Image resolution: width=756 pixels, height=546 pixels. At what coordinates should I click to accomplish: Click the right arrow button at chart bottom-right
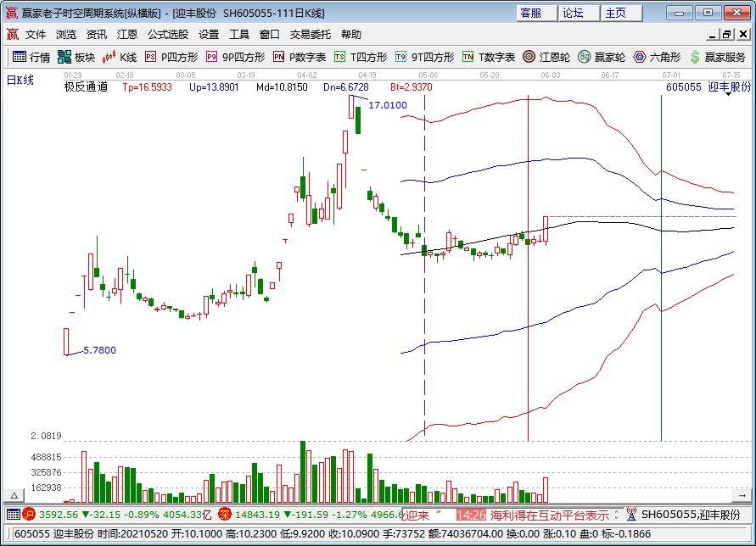pyautogui.click(x=742, y=495)
